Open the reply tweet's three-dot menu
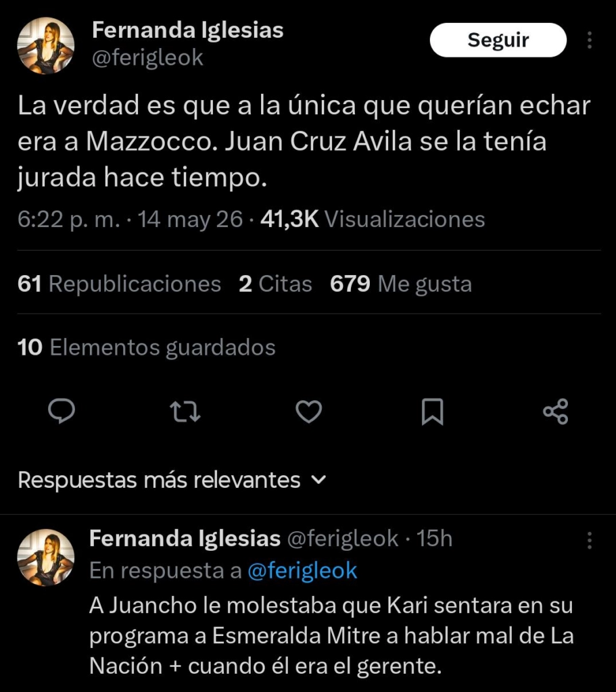Viewport: 616px width, 692px height. point(590,540)
